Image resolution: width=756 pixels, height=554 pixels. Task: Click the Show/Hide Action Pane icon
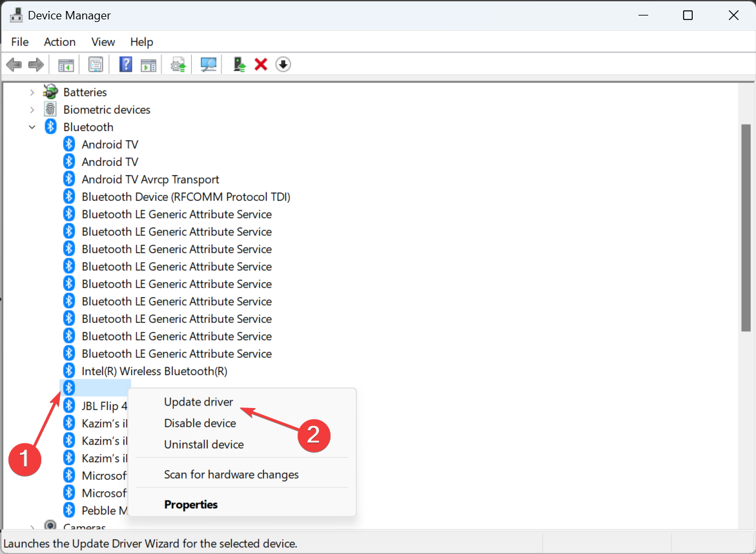point(148,65)
